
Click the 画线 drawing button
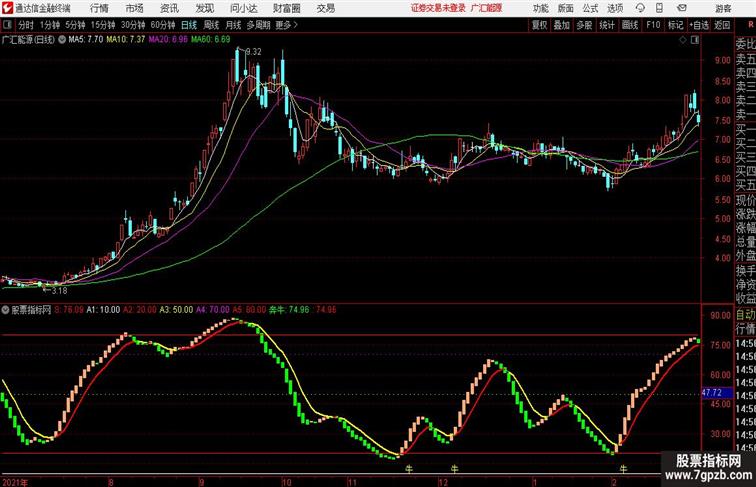tap(630, 25)
